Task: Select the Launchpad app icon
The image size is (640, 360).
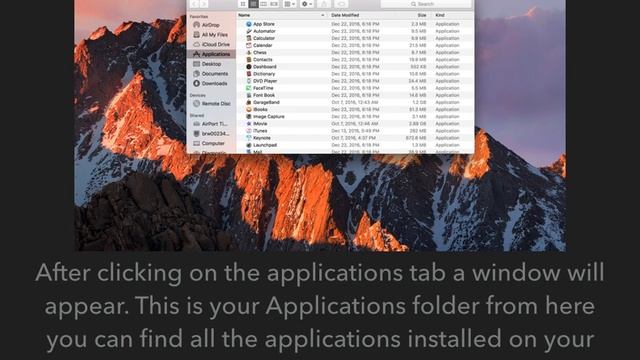Action: pos(249,145)
